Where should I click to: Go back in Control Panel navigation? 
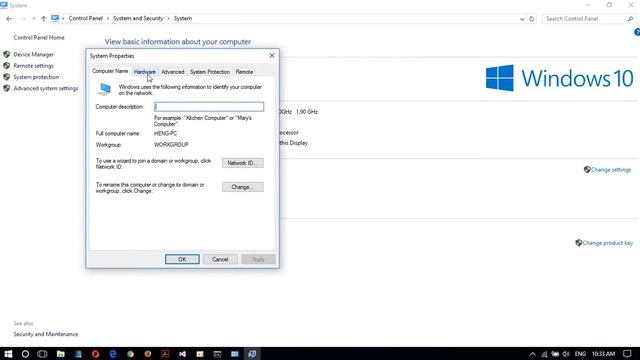9,19
